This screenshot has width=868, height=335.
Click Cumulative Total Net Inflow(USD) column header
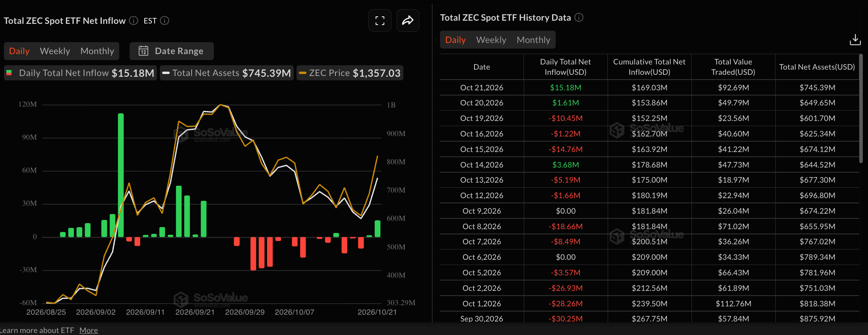tap(649, 67)
